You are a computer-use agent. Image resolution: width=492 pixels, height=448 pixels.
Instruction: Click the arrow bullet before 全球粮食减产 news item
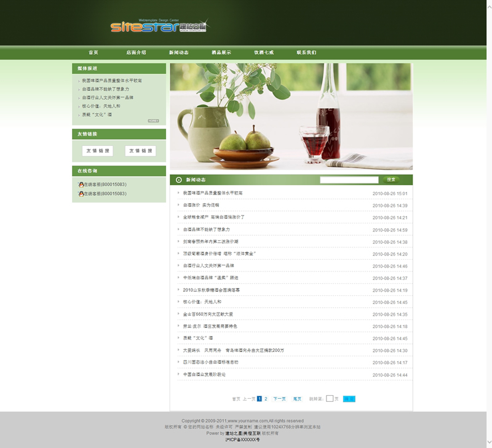[x=178, y=217]
